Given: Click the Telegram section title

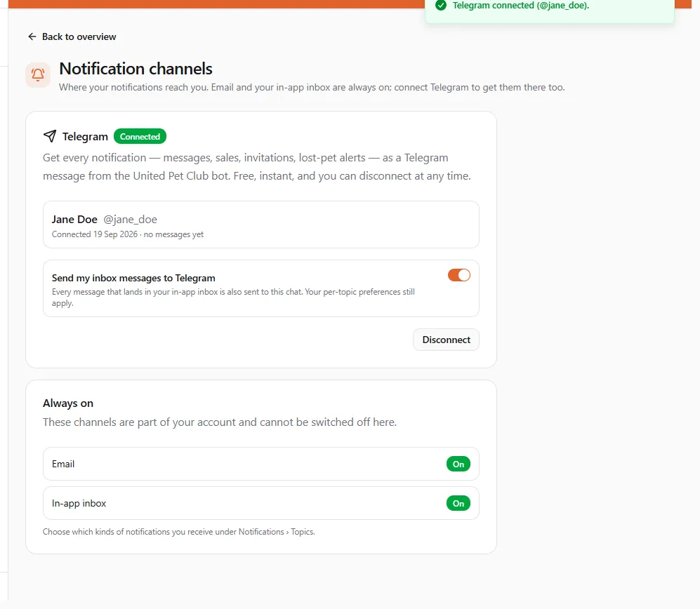Looking at the screenshot, I should (x=85, y=137).
